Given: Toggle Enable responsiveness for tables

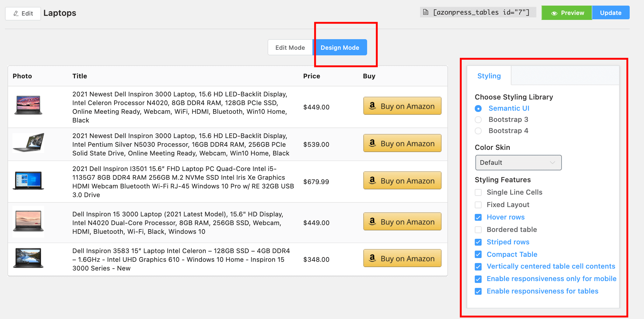Looking at the screenshot, I should coord(478,291).
